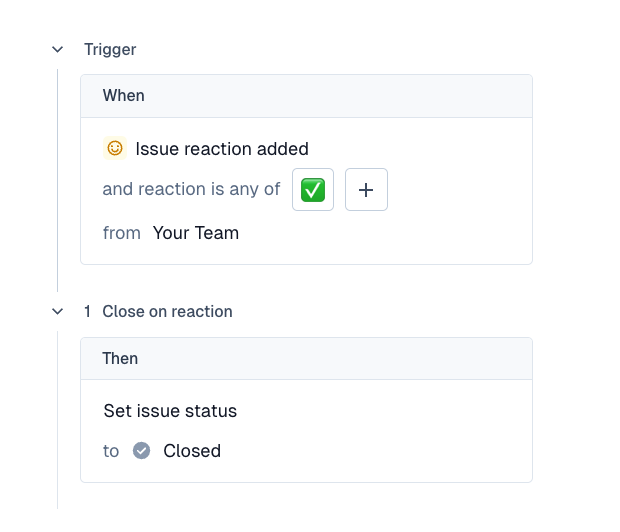Click the 'to' label before Closed
The height and width of the screenshot is (532, 620).
[111, 451]
